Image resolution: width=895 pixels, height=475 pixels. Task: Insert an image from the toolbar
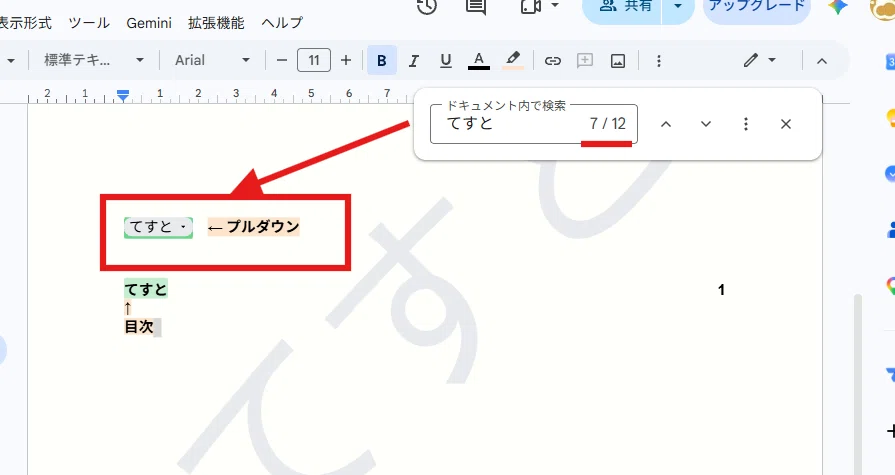point(618,61)
